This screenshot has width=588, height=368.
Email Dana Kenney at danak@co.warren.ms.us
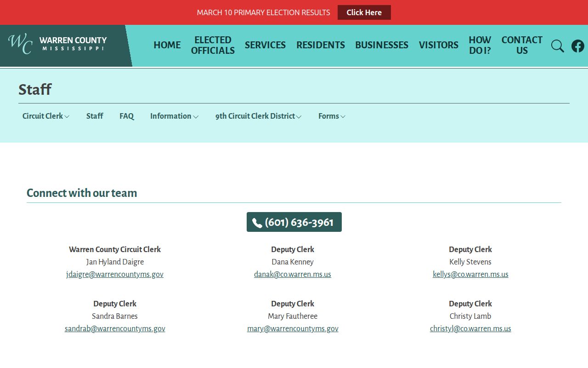pos(293,275)
